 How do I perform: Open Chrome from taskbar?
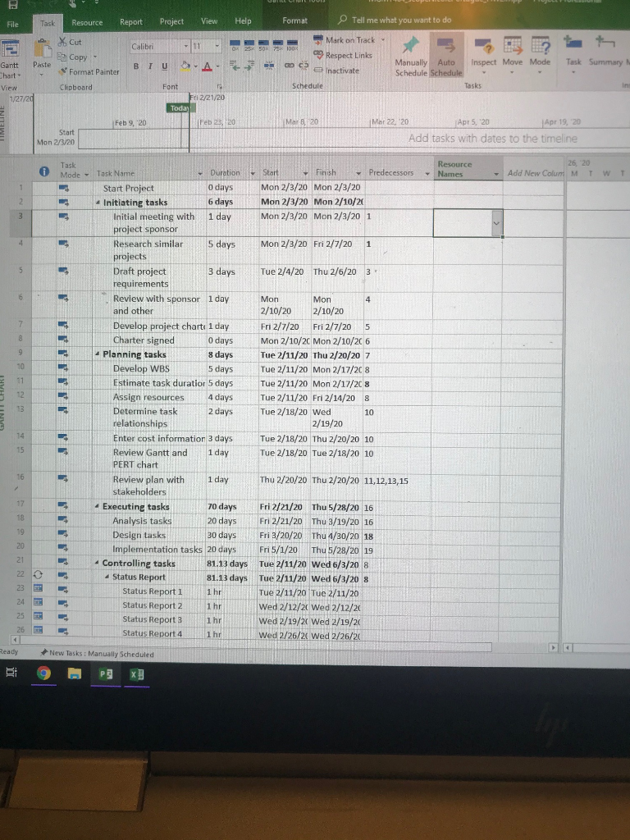[x=44, y=673]
